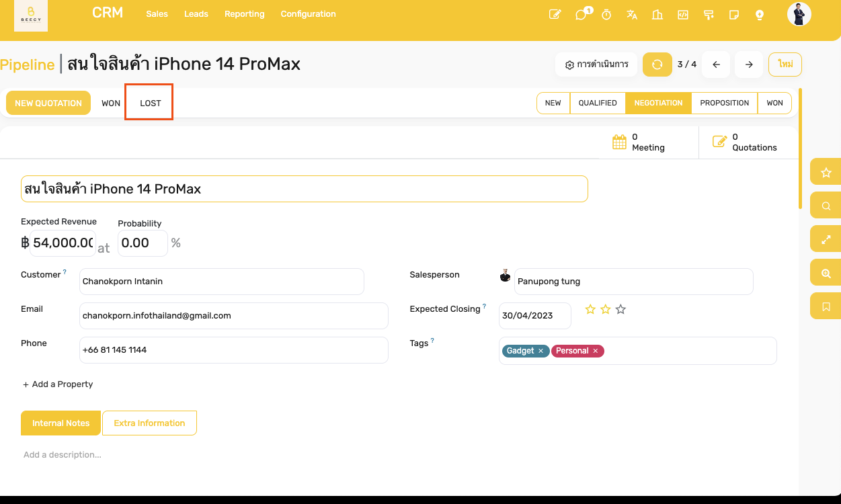This screenshot has height=504, width=841.
Task: Set stage to WON in status bar
Action: [775, 103]
